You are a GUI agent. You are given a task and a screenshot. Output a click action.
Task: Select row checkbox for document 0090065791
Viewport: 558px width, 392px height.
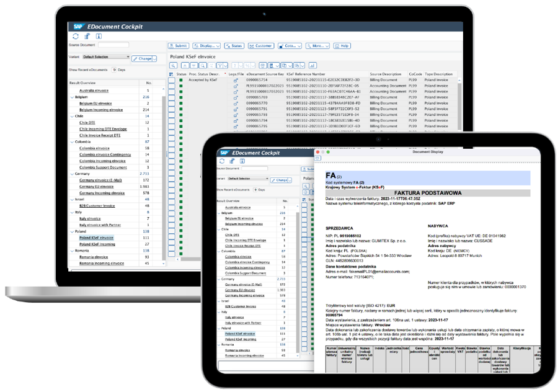tap(172, 109)
